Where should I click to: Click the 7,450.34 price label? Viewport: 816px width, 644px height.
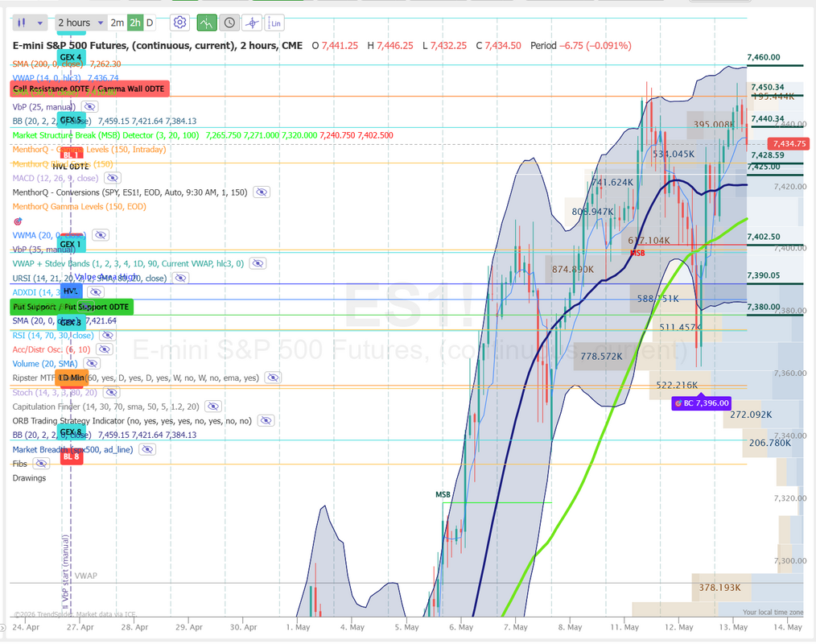coord(767,88)
